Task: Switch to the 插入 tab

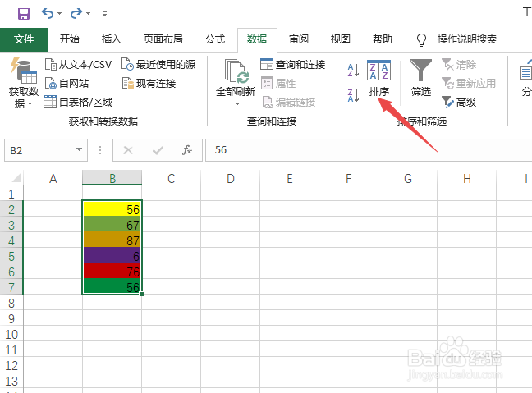Action: click(x=112, y=39)
